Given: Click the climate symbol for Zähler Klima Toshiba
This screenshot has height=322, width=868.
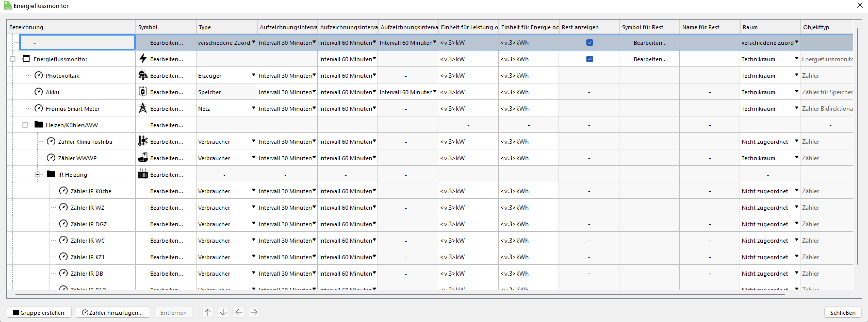Looking at the screenshot, I should coord(143,141).
